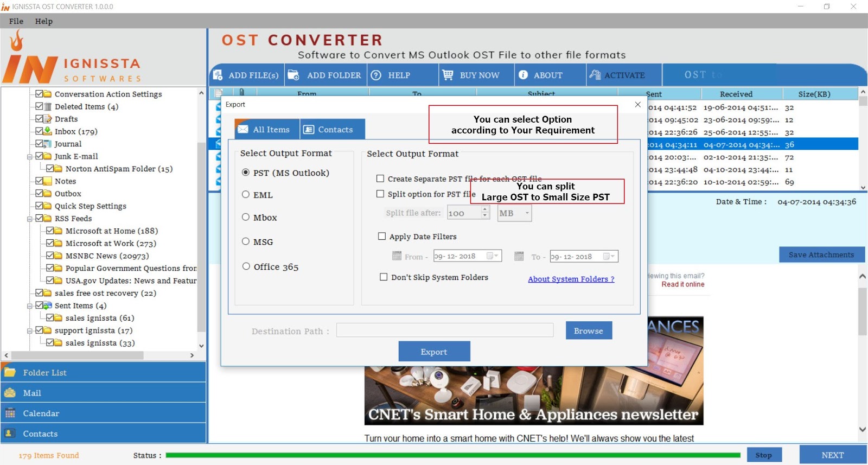Screen dimensions: 868x465
Task: Click the To date calendar icon
Action: coord(519,256)
